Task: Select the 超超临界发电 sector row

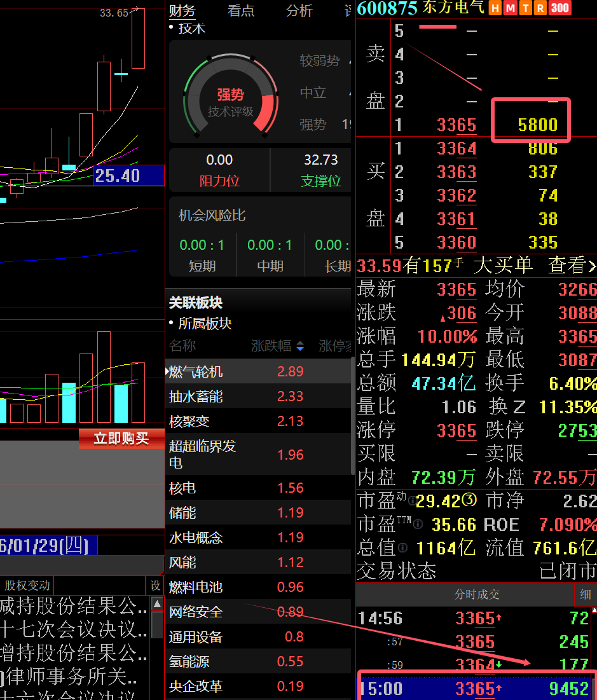Action: pos(258,454)
